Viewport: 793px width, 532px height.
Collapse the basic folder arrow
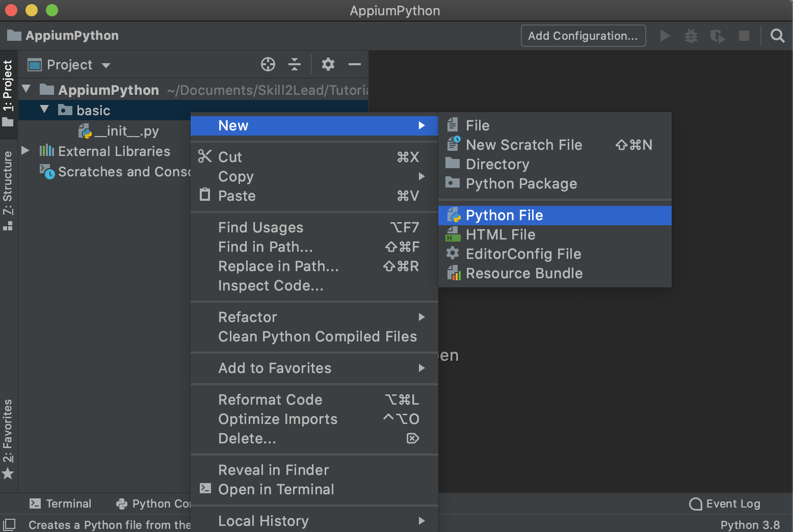[45, 110]
